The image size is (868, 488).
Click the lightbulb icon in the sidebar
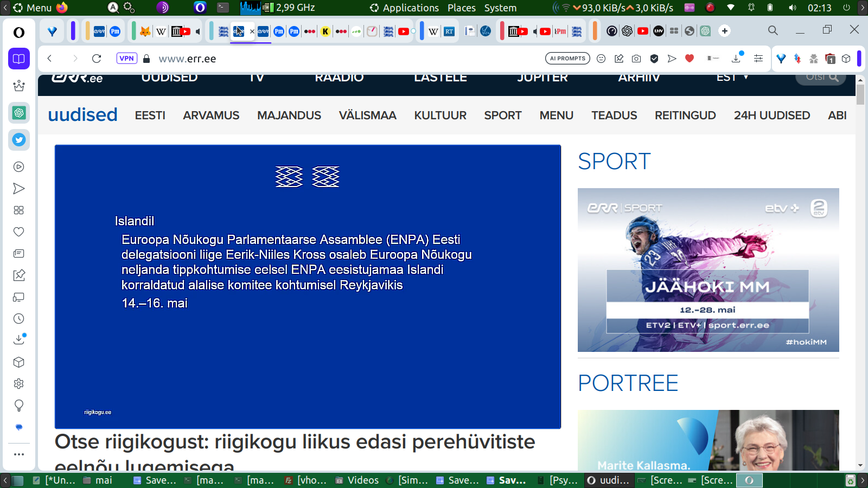pyautogui.click(x=19, y=406)
